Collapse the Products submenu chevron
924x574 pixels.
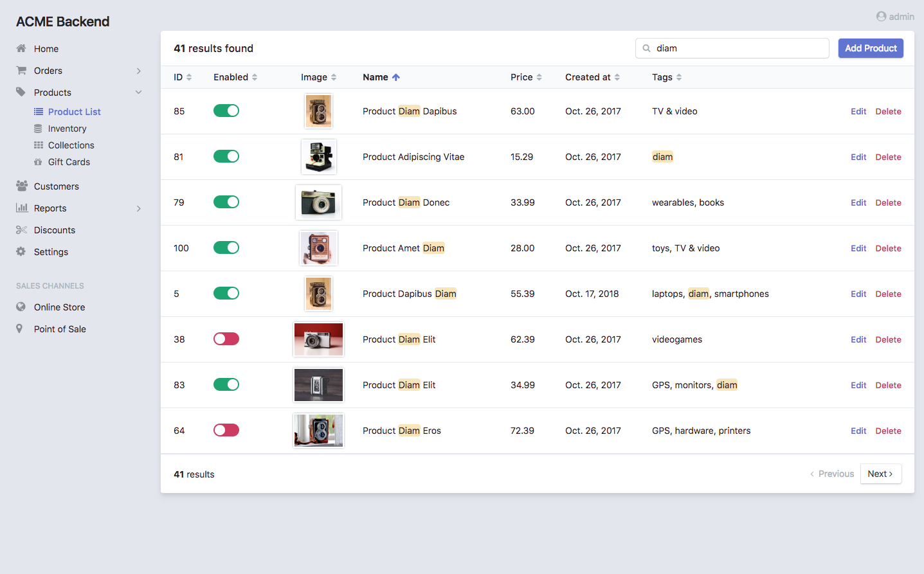pos(138,93)
